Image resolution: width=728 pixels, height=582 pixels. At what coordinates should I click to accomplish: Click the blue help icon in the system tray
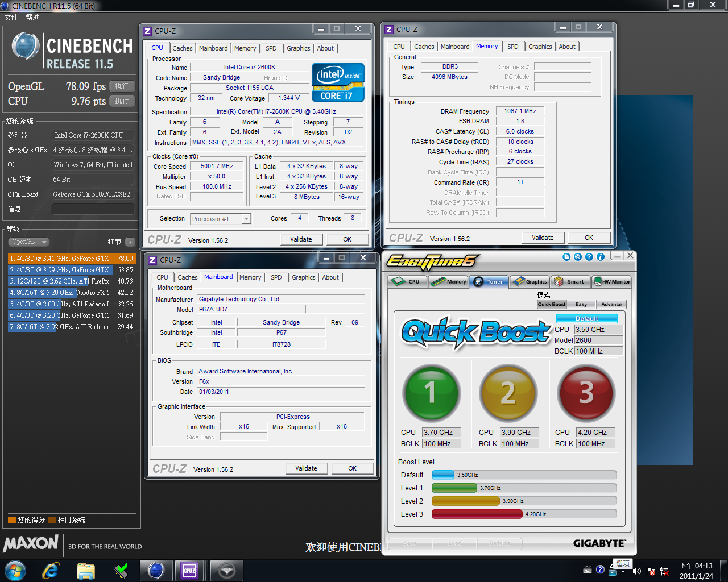(600, 570)
